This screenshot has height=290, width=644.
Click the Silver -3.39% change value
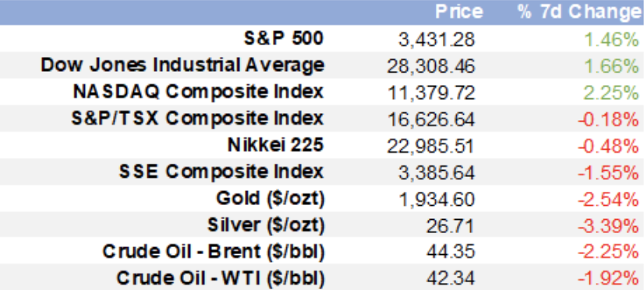[609, 227]
